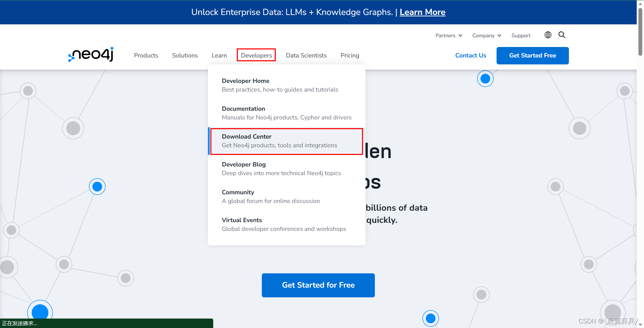644x328 pixels.
Task: Go to the Pricing page
Action: click(x=350, y=55)
